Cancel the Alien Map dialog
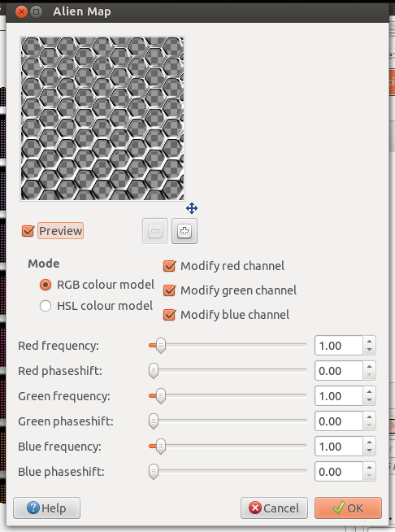 click(274, 508)
